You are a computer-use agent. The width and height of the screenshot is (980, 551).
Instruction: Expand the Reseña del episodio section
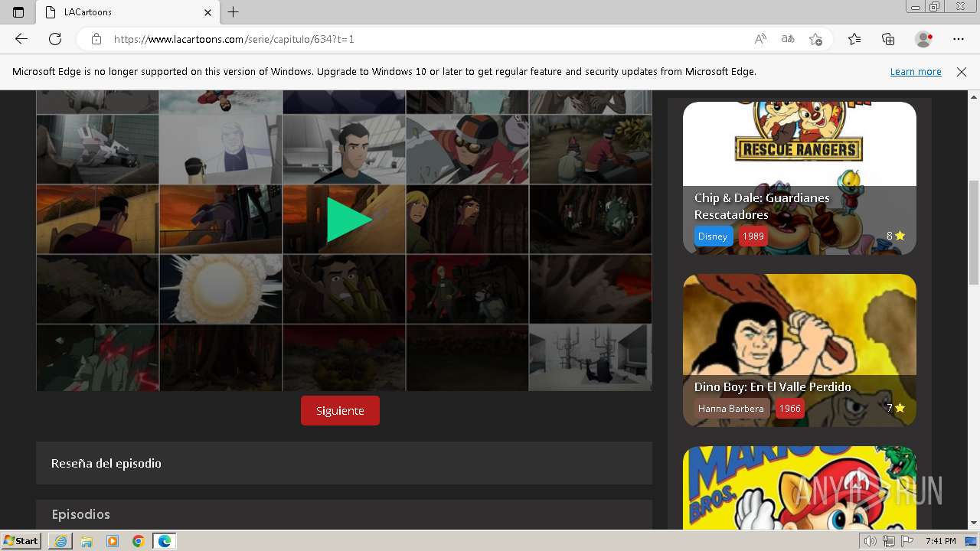click(x=344, y=463)
